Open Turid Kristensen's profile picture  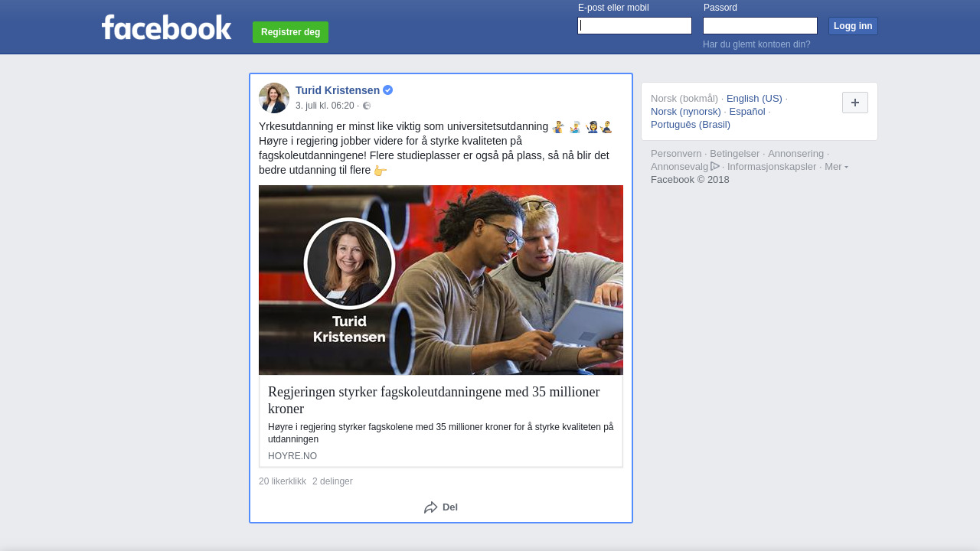pos(274,98)
